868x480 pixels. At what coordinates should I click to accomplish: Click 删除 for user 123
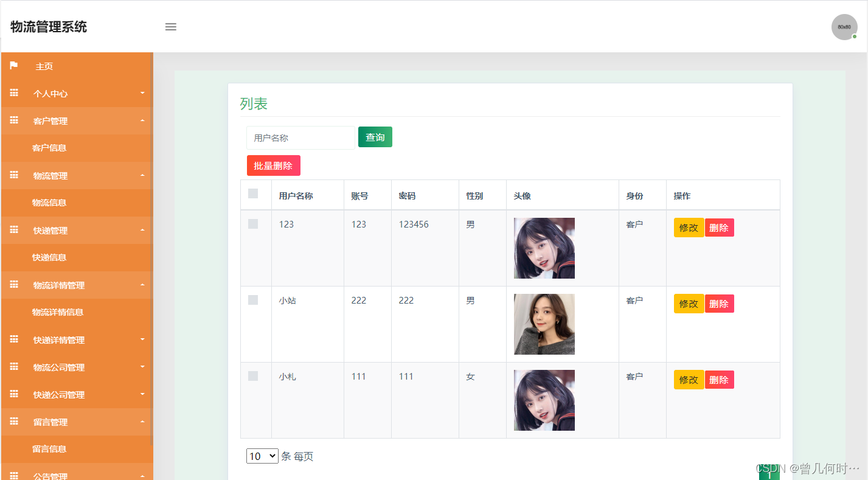coord(719,228)
